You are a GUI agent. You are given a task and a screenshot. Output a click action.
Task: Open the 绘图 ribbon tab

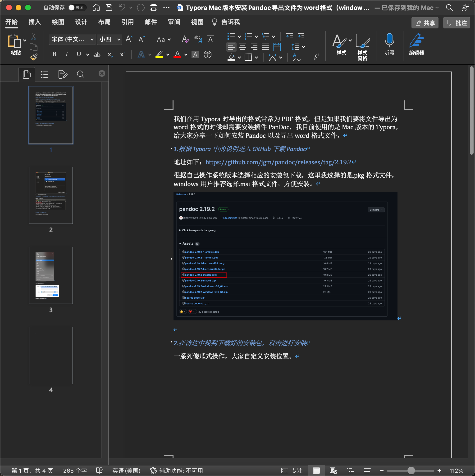click(x=58, y=22)
